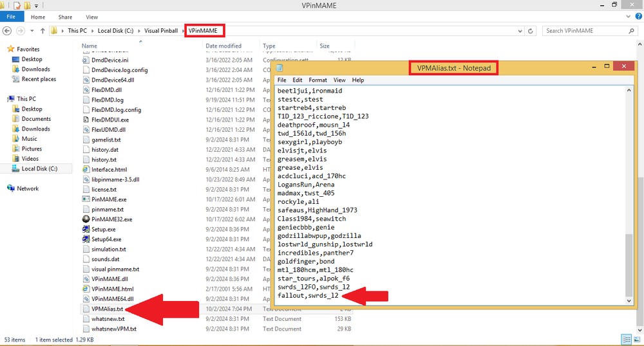Select the whatsnew.txt file
644x346 pixels.
click(108, 319)
